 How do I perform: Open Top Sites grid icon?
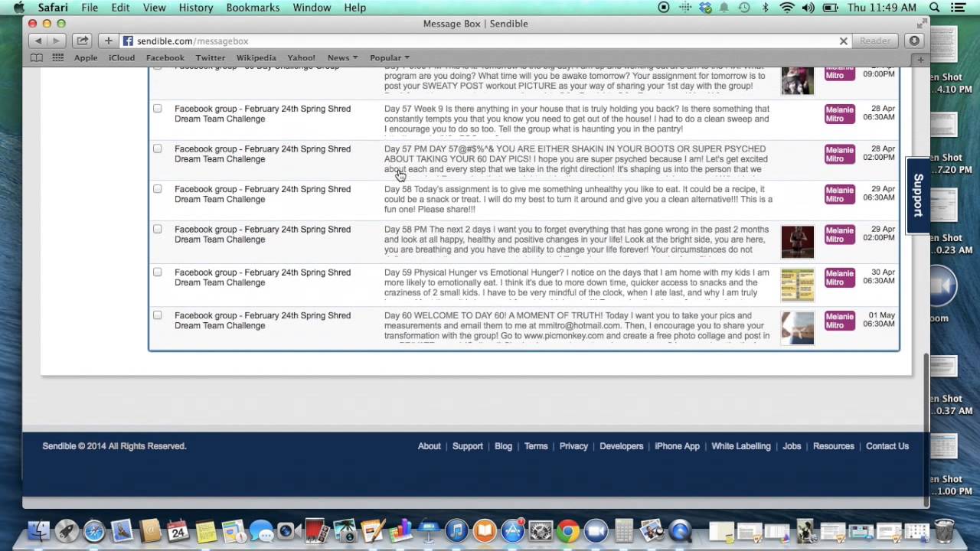58,57
